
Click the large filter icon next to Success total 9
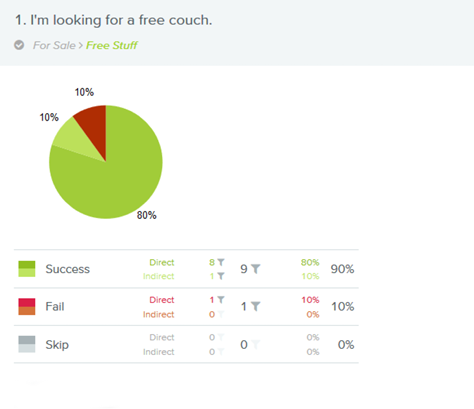[x=256, y=269]
